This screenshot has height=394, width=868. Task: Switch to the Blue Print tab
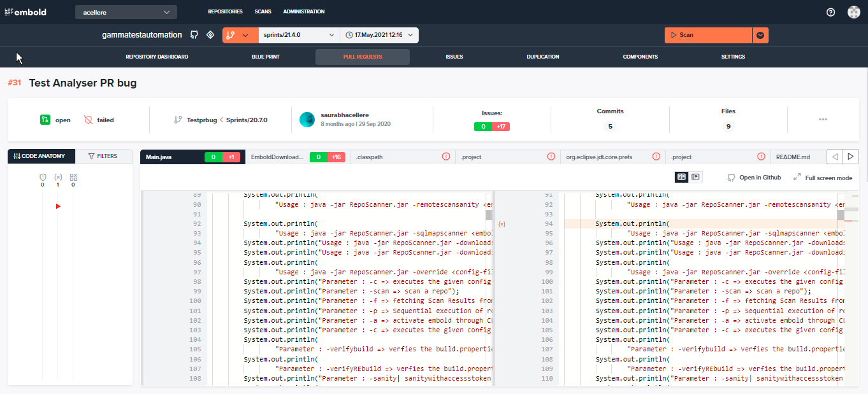(x=266, y=57)
